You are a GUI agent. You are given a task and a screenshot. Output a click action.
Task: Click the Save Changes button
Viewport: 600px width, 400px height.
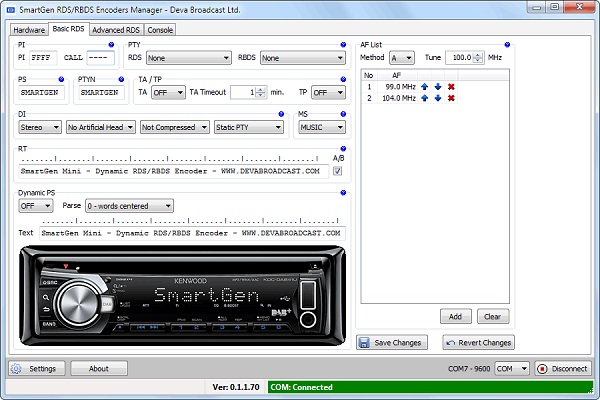[392, 343]
